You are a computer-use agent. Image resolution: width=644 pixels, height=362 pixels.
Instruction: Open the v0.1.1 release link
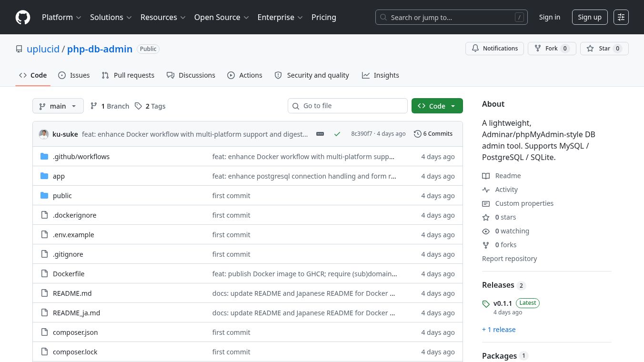[x=503, y=303]
